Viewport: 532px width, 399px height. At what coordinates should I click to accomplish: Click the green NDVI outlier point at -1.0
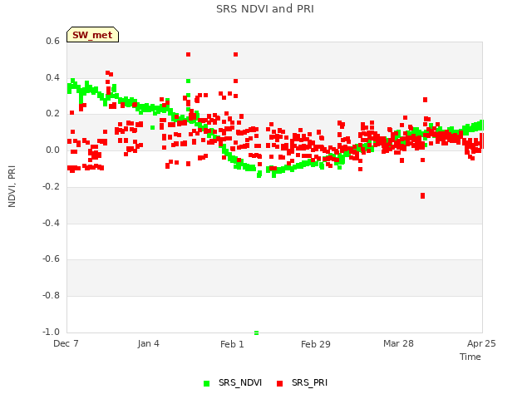point(257,332)
